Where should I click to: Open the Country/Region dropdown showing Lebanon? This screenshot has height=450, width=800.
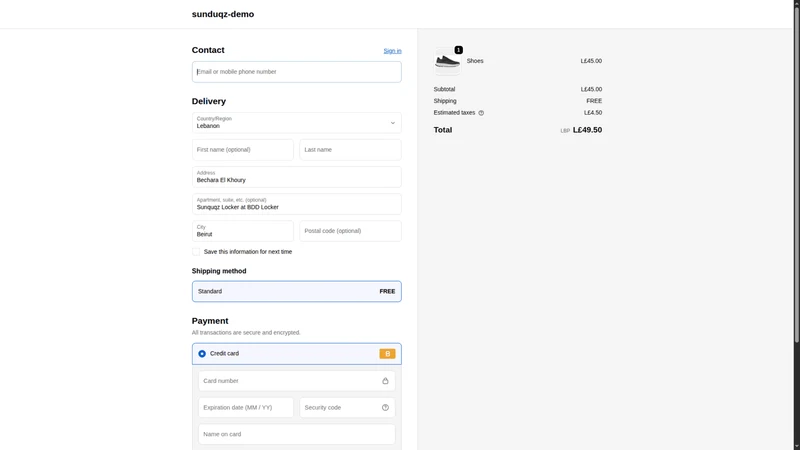tap(296, 122)
